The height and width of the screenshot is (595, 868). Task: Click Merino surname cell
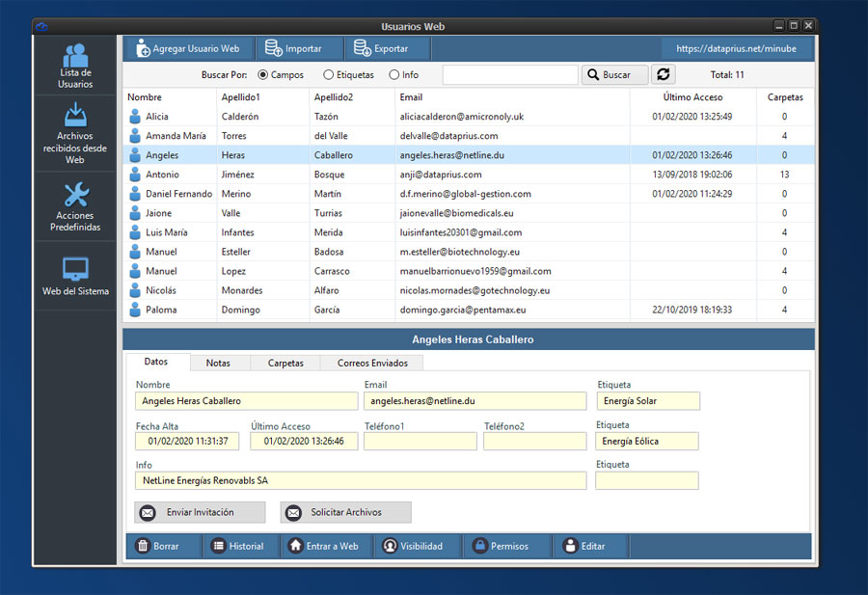click(x=236, y=194)
